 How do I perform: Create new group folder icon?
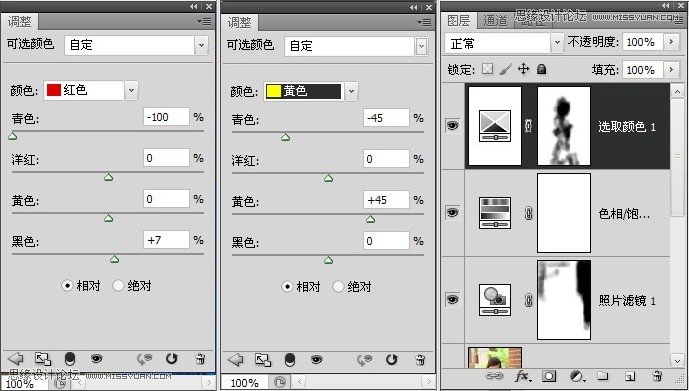click(603, 376)
